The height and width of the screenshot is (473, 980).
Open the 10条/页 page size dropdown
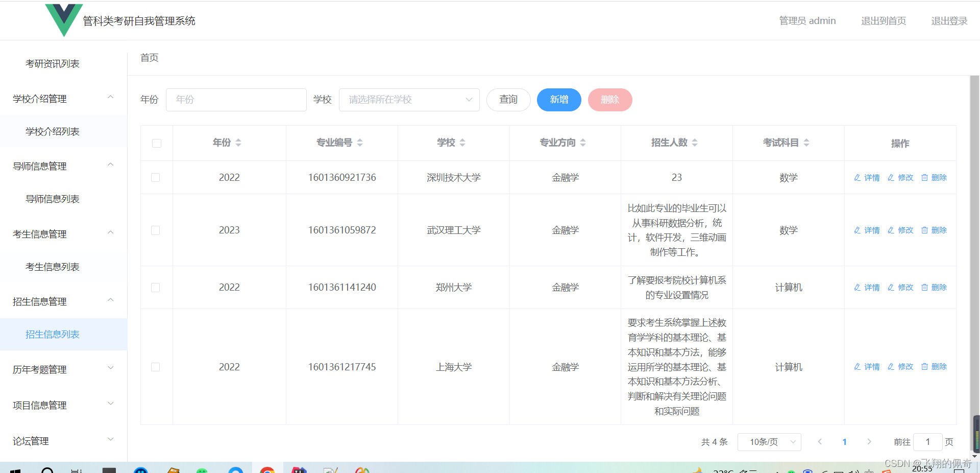point(769,442)
